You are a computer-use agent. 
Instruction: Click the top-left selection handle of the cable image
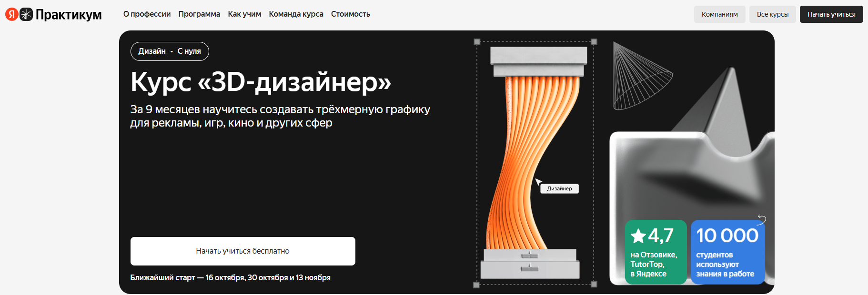[x=477, y=42]
